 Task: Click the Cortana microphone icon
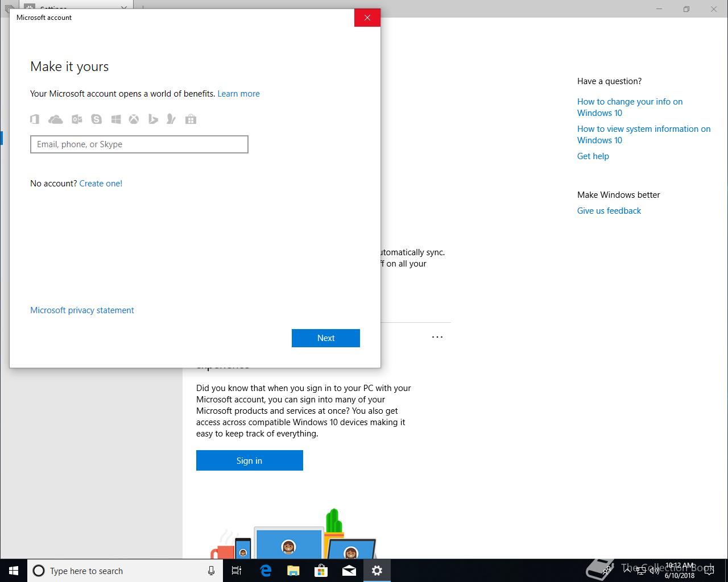coord(211,571)
